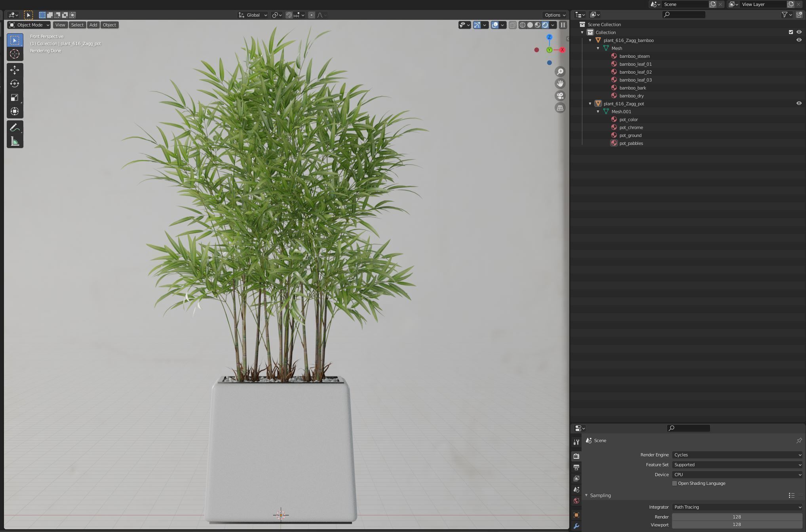Open the Output properties tab
806x532 pixels.
coord(576,467)
